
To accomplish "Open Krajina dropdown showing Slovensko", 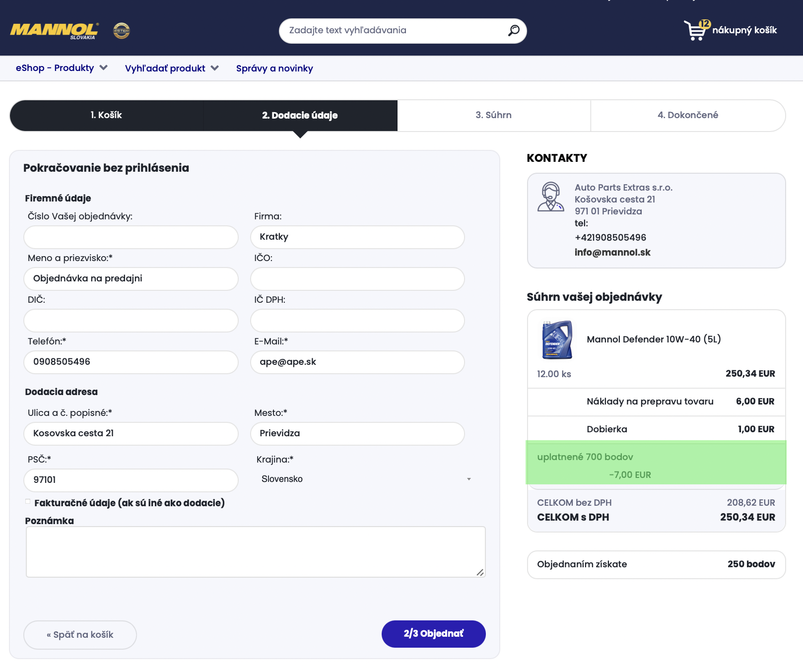I will click(366, 479).
